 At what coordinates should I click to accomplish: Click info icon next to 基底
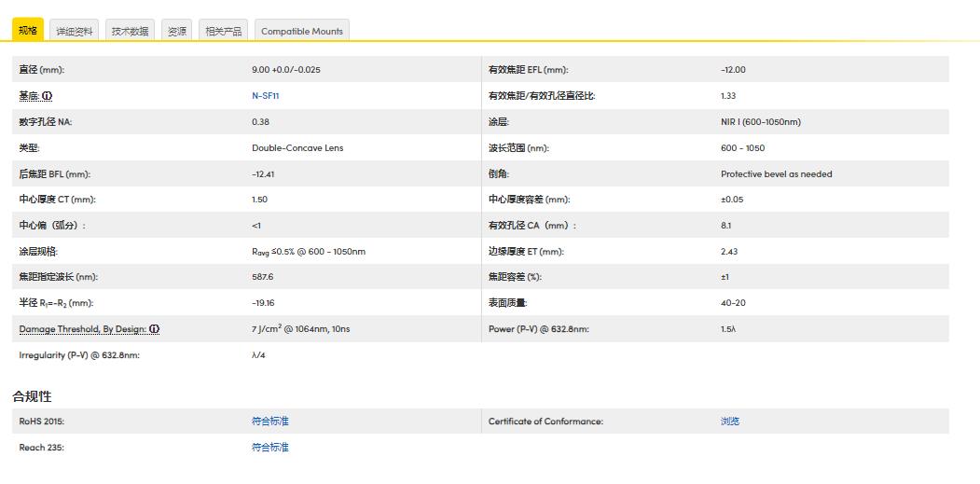[x=48, y=96]
